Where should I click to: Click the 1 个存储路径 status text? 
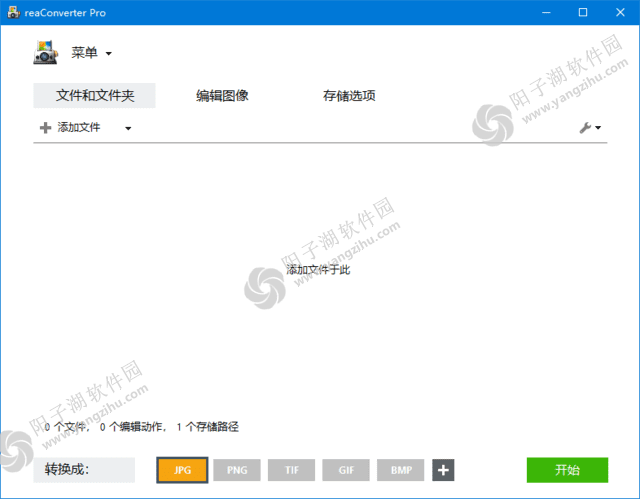point(207,427)
